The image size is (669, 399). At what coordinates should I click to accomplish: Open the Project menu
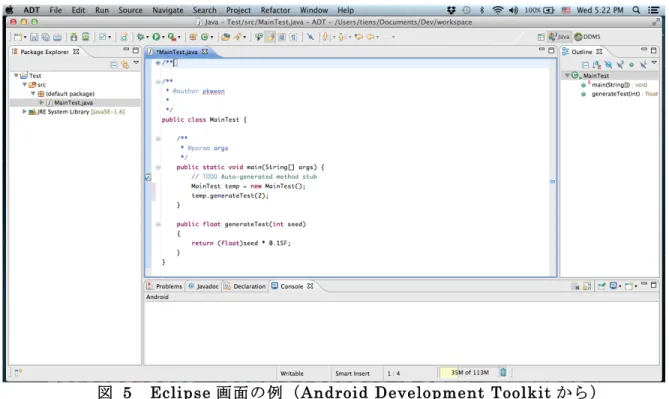click(238, 10)
